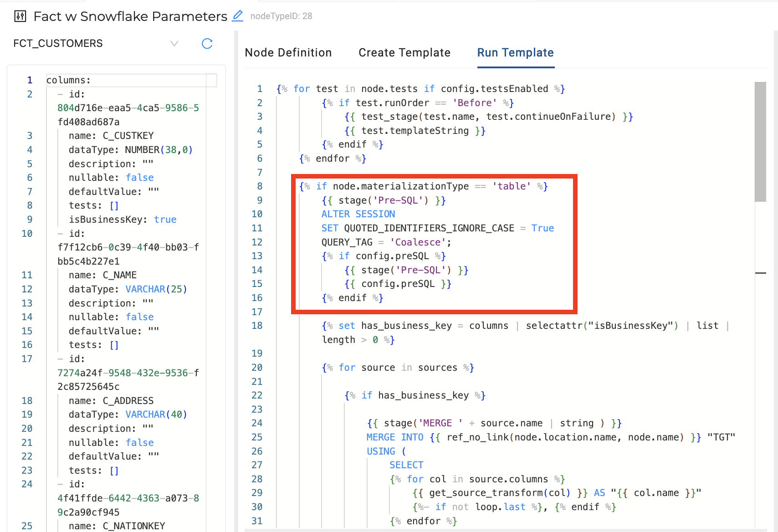Refresh the FCT_CUSTOMERS node metadata
The width and height of the screenshot is (778, 532).
(207, 44)
